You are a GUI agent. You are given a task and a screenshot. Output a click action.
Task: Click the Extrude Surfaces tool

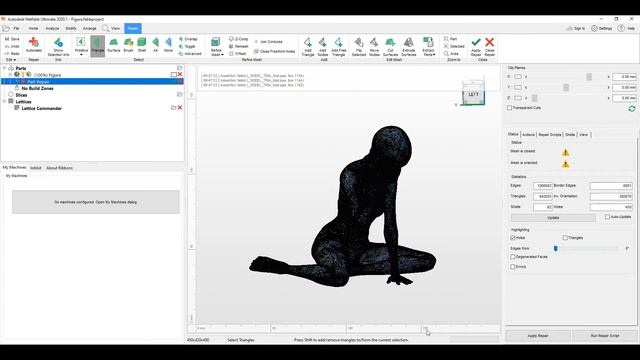click(x=409, y=47)
